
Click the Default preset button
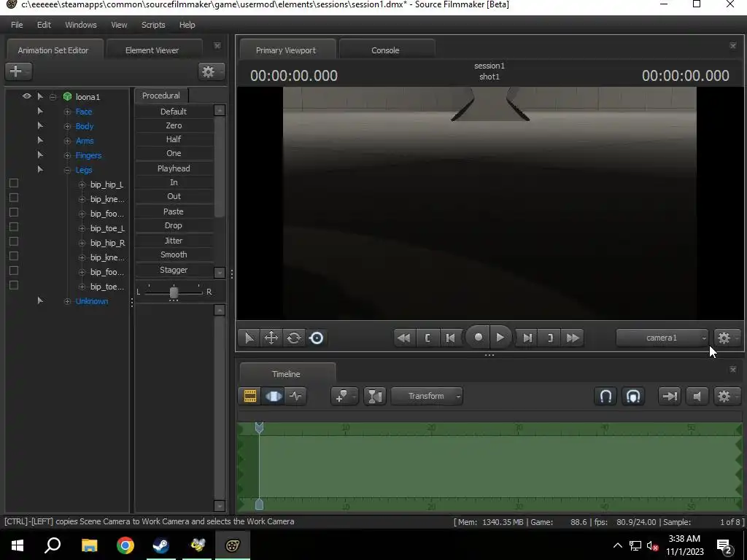pyautogui.click(x=174, y=112)
